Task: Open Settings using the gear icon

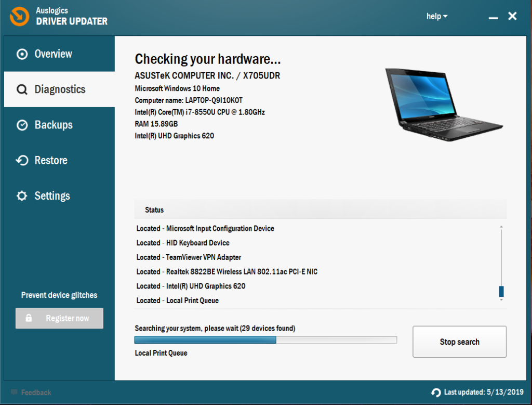Action: 22,195
